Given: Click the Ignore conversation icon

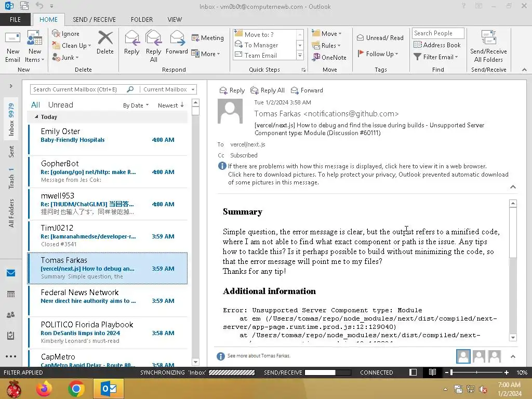Looking at the screenshot, I should 66,34.
